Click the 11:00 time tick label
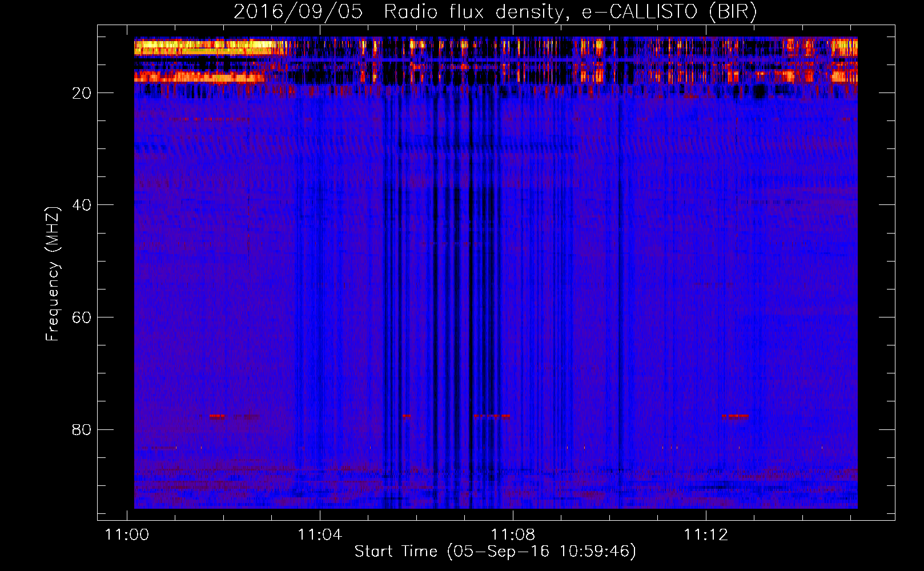 coord(127,534)
